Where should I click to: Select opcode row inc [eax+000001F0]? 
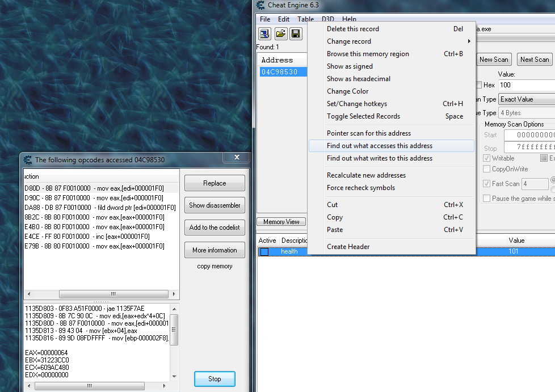101,237
